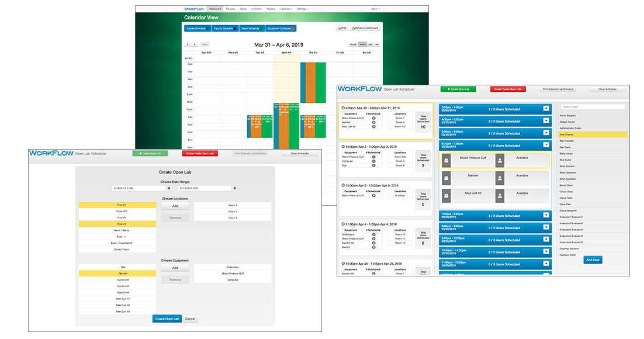This screenshot has width=644, height=339.
Task: Expand the Settings dropdown menu
Action: 303,9
